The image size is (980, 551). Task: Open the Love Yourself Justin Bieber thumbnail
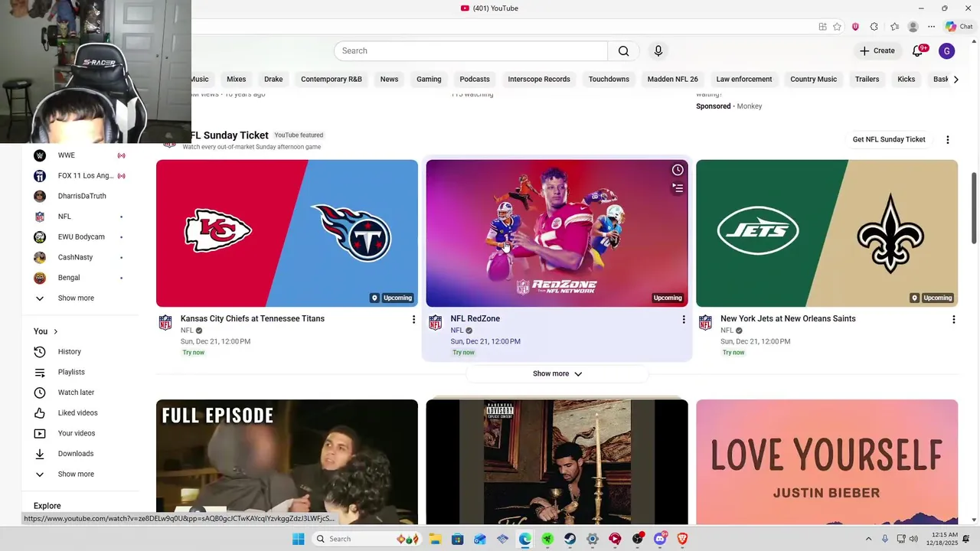(x=827, y=461)
